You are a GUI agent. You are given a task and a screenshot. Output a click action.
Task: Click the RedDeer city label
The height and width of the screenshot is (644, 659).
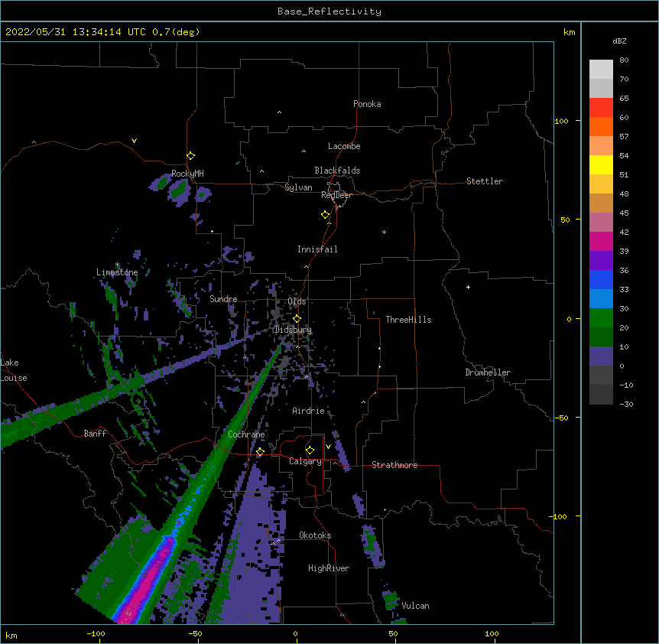(x=336, y=195)
